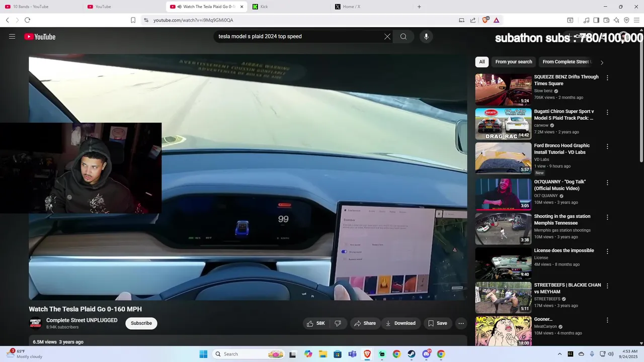Screen dimensions: 644x362
Task: Open Brave Shields lion icon
Action: [486, 20]
